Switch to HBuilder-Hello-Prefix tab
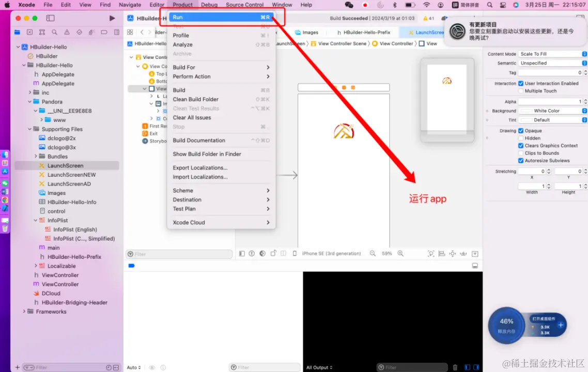The width and height of the screenshot is (588, 372). pyautogui.click(x=363, y=32)
